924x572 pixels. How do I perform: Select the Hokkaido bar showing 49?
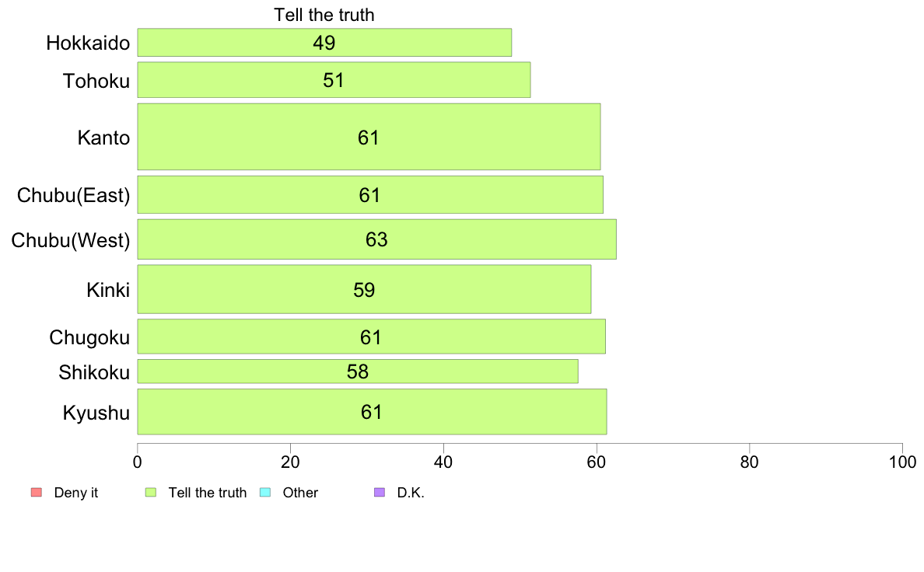click(x=324, y=43)
